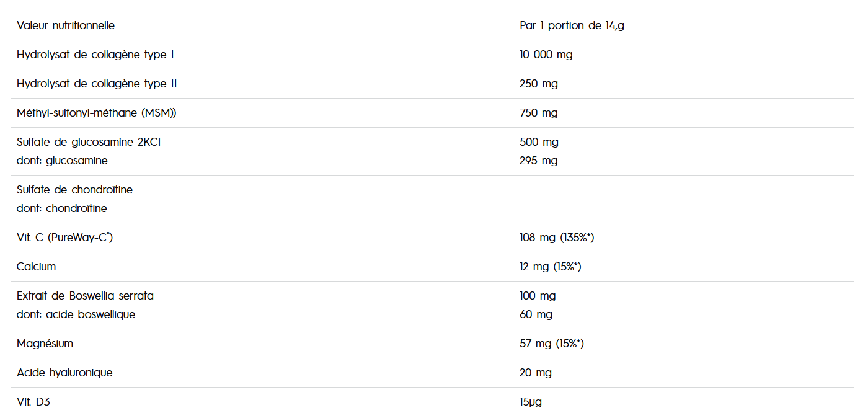Click the "750 mg" MSM value
The width and height of the screenshot is (868, 418).
[x=538, y=113]
